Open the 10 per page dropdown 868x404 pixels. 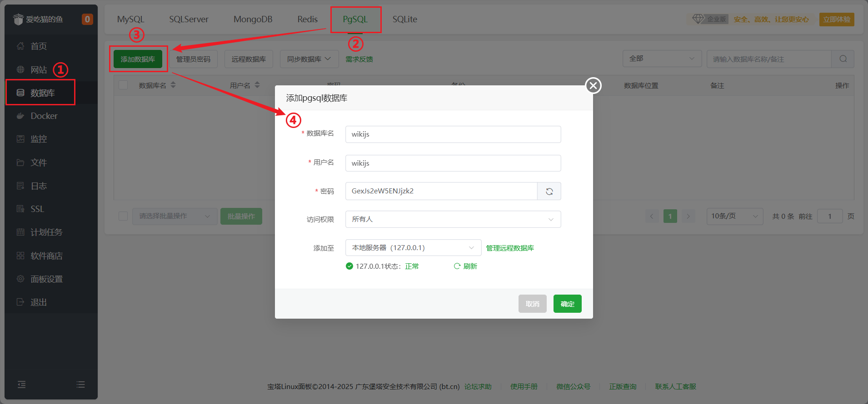click(x=734, y=216)
